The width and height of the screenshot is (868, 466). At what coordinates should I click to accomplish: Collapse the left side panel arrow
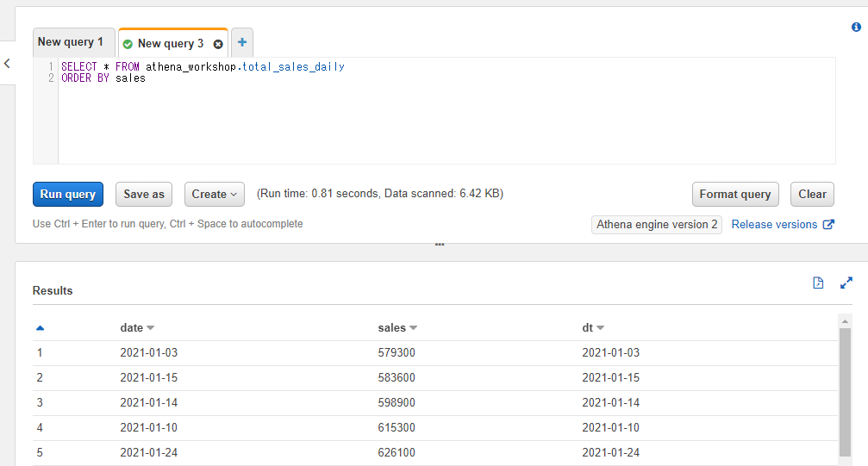7,63
